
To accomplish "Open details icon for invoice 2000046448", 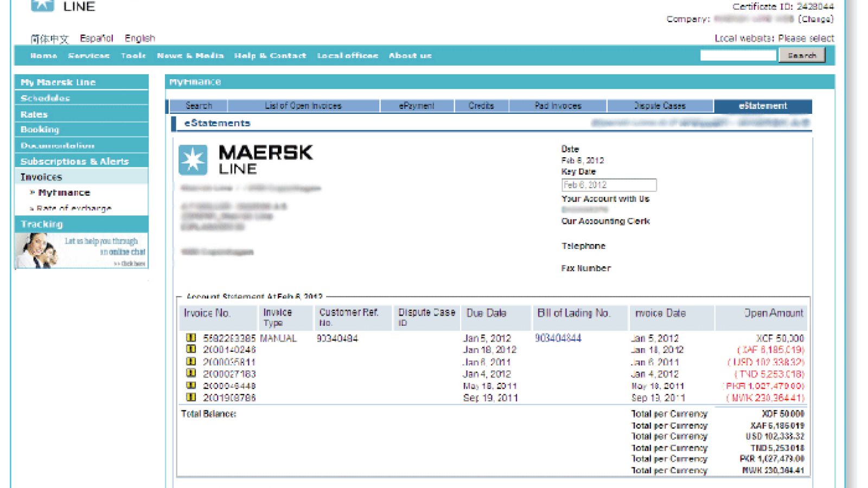I will (x=190, y=386).
